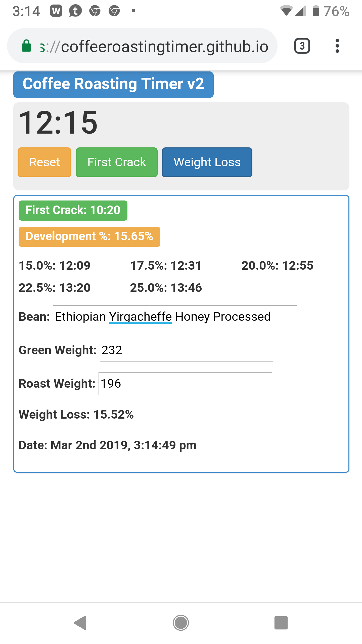Focus the Roast Weight input field
Viewport: 362px width, 644px height.
click(185, 384)
